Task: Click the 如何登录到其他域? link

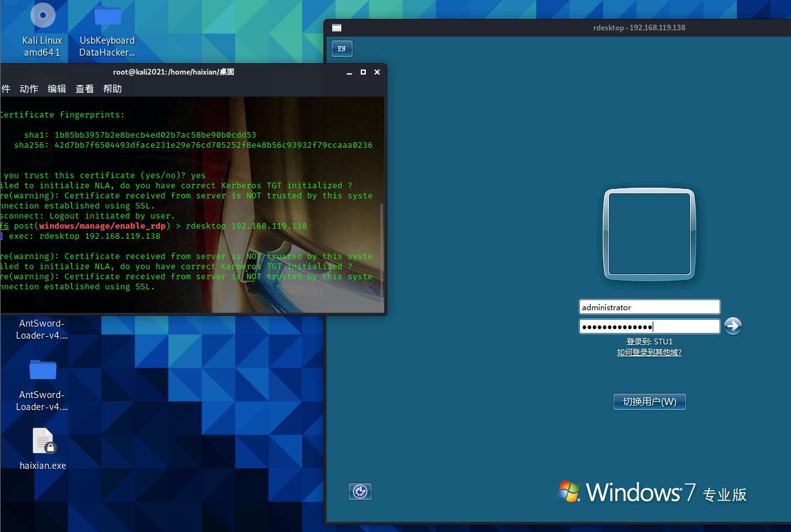Action: (x=649, y=353)
